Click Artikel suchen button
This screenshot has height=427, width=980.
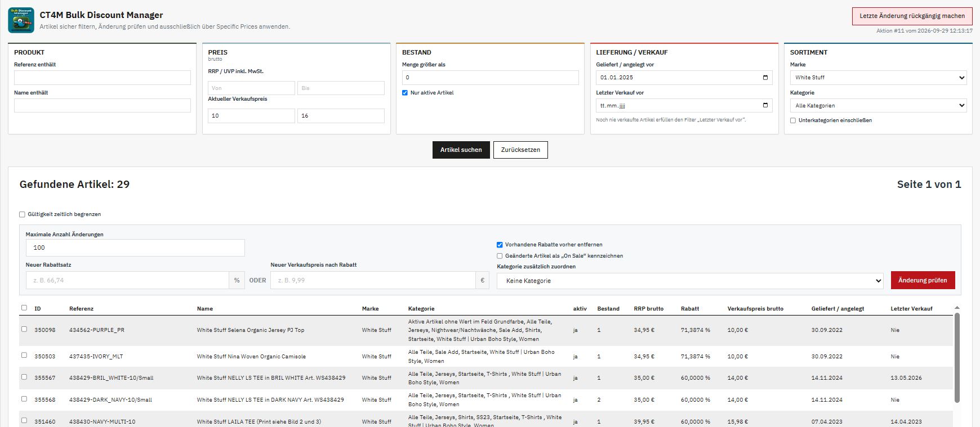pyautogui.click(x=461, y=150)
